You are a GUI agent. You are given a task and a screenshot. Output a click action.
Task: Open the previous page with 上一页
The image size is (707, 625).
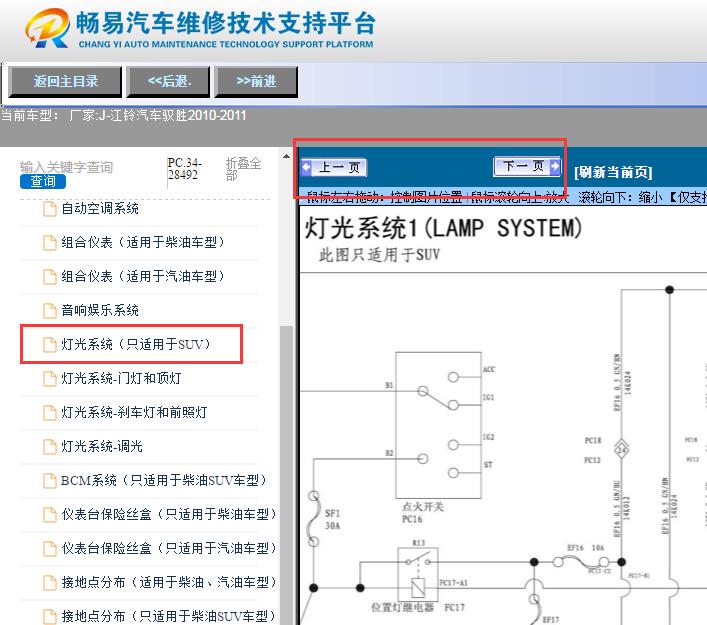334,168
